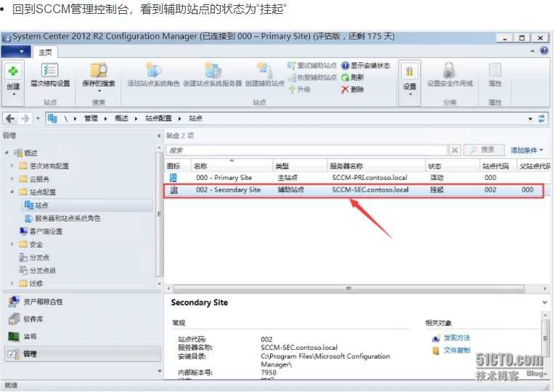Clear the search with the X button
Viewport: 554px width, 392px height.
tap(455, 150)
